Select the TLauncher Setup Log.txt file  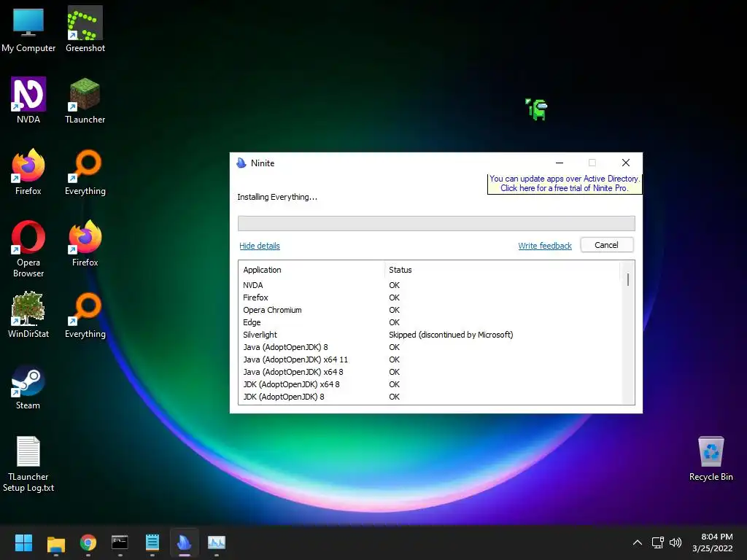(x=28, y=464)
